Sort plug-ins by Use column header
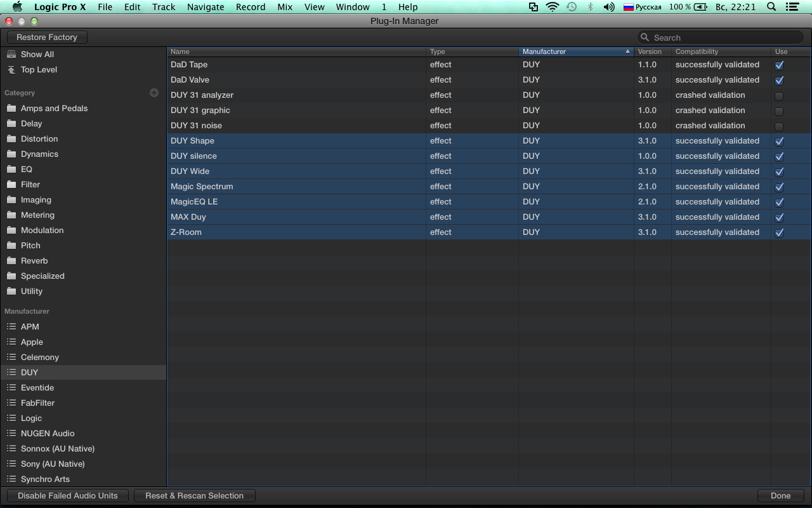812x508 pixels. click(790, 51)
